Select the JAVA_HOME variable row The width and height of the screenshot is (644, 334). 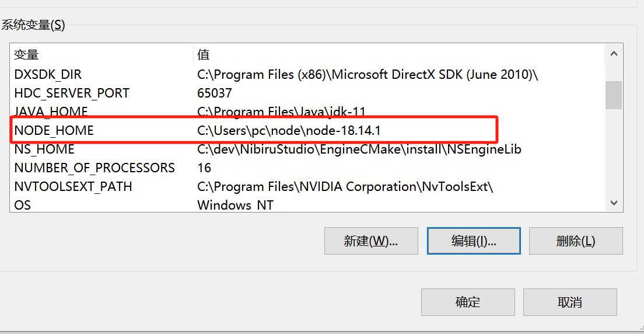pos(51,112)
